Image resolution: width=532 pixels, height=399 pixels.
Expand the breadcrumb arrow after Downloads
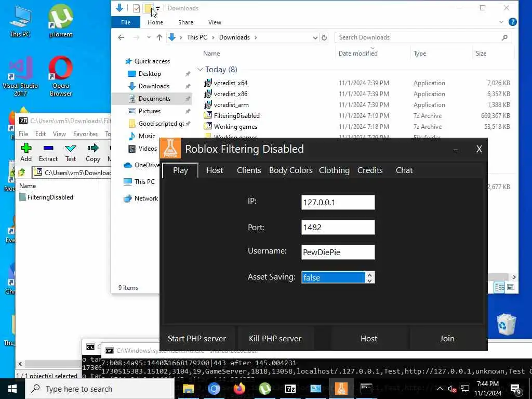(x=256, y=37)
